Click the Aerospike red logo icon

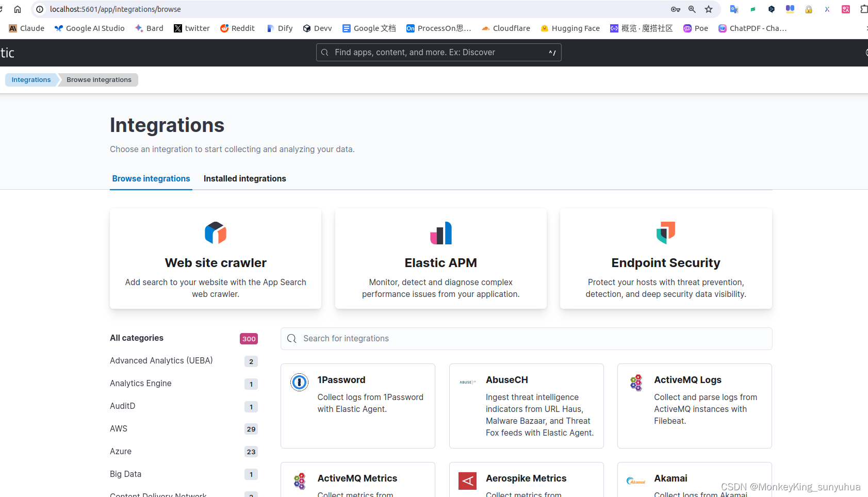click(468, 481)
